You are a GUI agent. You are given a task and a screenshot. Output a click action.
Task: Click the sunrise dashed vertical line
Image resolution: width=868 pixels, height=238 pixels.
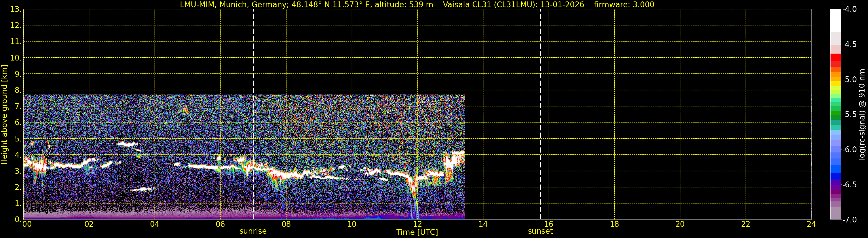point(253,114)
